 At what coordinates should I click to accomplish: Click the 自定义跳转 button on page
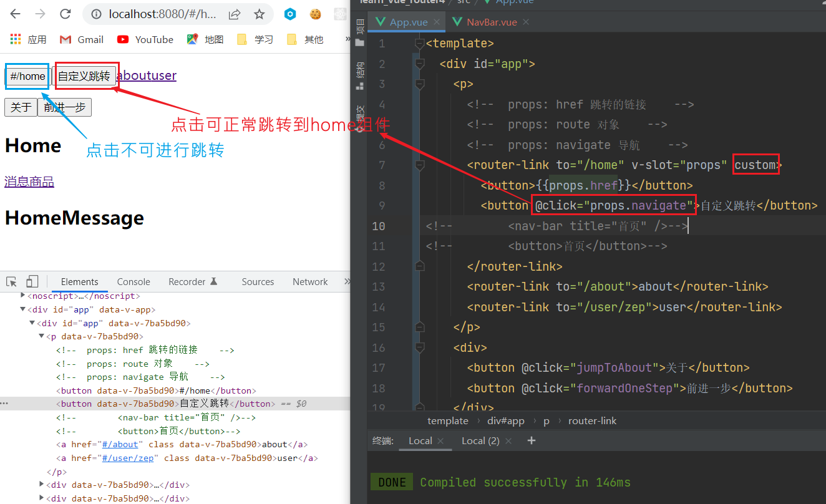click(x=84, y=76)
